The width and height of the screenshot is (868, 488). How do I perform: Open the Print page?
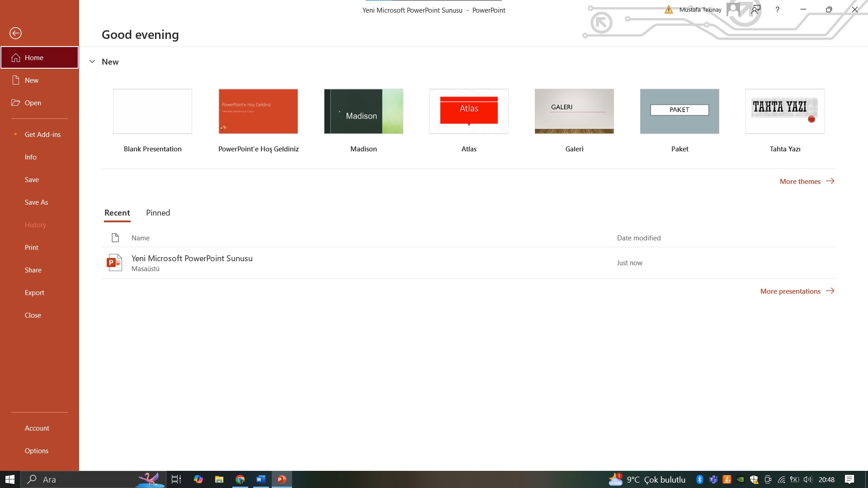(39, 247)
